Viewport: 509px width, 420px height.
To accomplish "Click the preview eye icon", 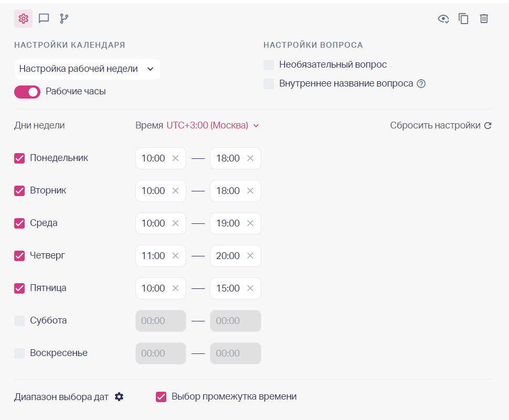I will [443, 19].
